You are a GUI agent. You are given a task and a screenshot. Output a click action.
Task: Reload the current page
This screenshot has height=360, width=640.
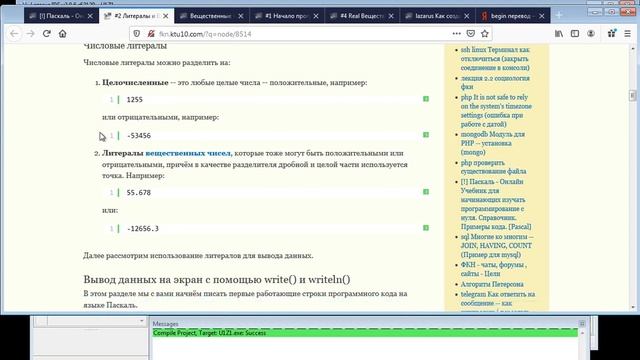(47, 34)
